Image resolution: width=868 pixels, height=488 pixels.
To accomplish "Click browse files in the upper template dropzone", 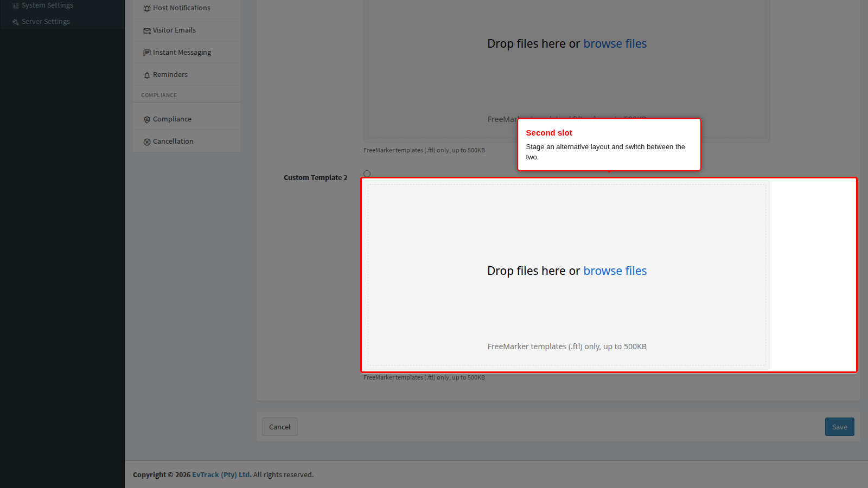I will [615, 43].
